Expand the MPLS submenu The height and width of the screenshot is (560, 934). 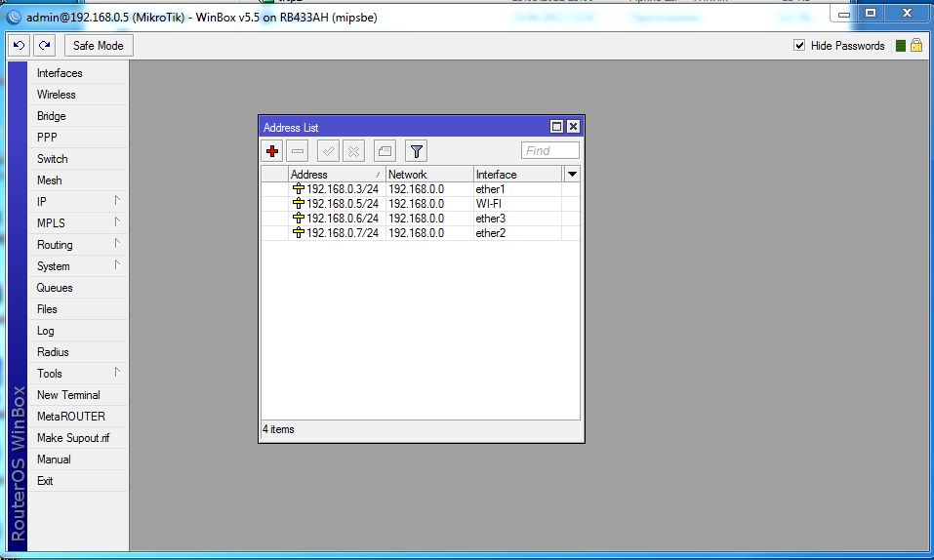(x=78, y=222)
